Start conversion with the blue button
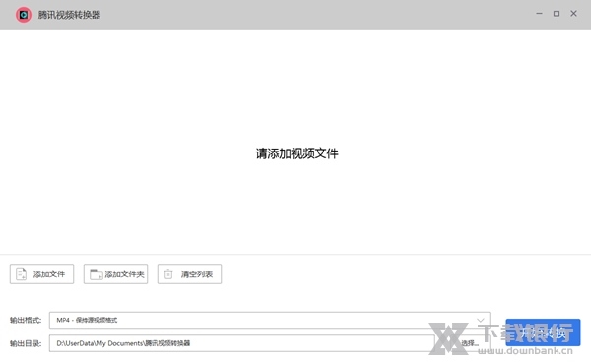This screenshot has width=591, height=364. click(x=543, y=333)
